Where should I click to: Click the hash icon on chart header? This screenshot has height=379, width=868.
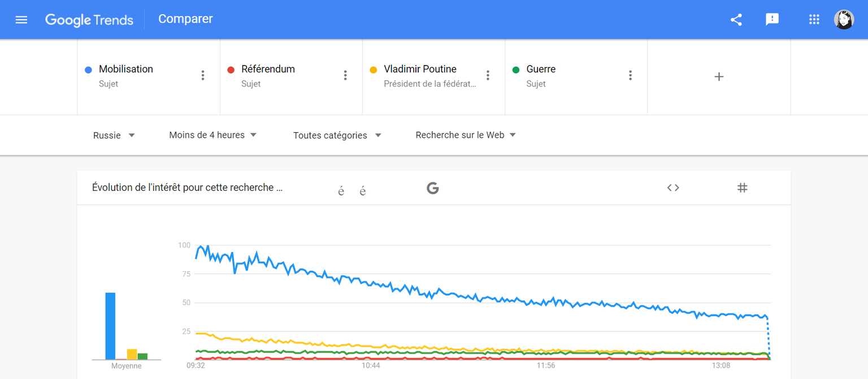[x=743, y=188]
